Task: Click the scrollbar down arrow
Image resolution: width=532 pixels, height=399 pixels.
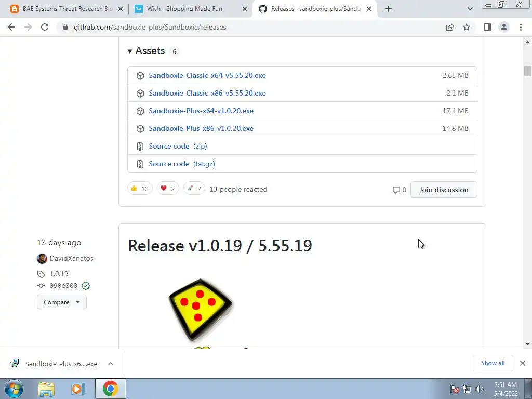Action: pos(527,344)
